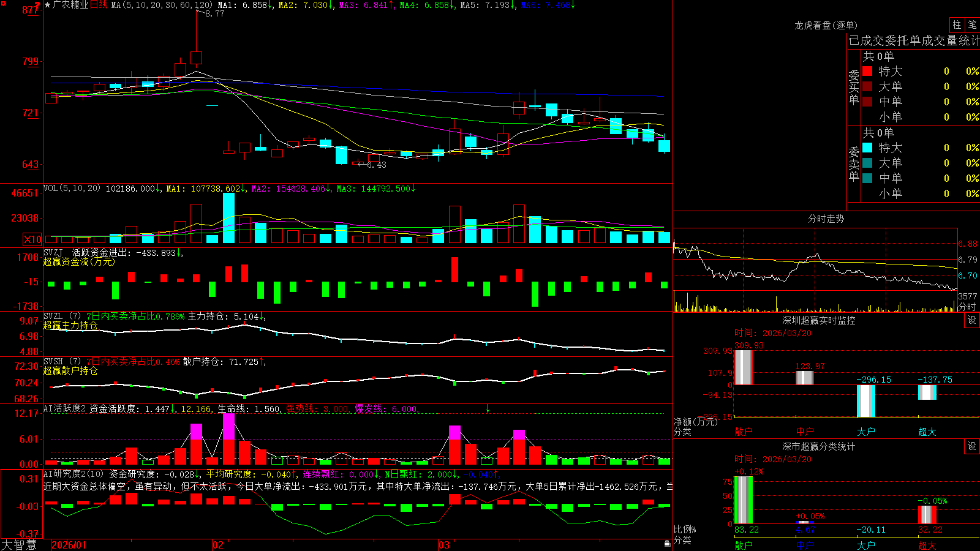Click the 委卖单 vertical label
The height and width of the screenshot is (551, 980).
coord(854,163)
